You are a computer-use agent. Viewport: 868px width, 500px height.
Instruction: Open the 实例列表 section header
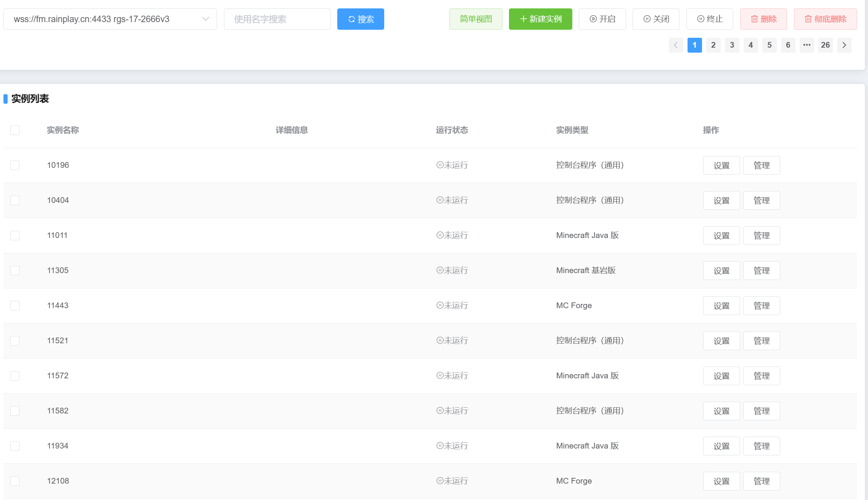point(30,99)
